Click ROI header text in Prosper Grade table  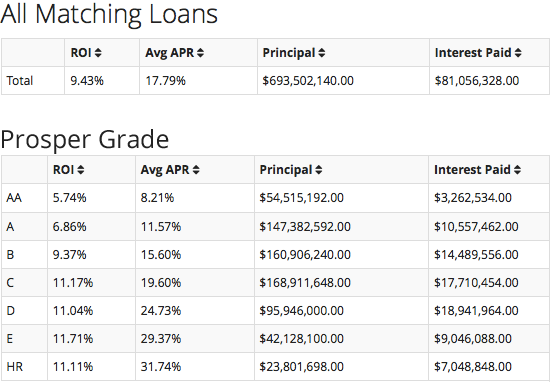[63, 170]
